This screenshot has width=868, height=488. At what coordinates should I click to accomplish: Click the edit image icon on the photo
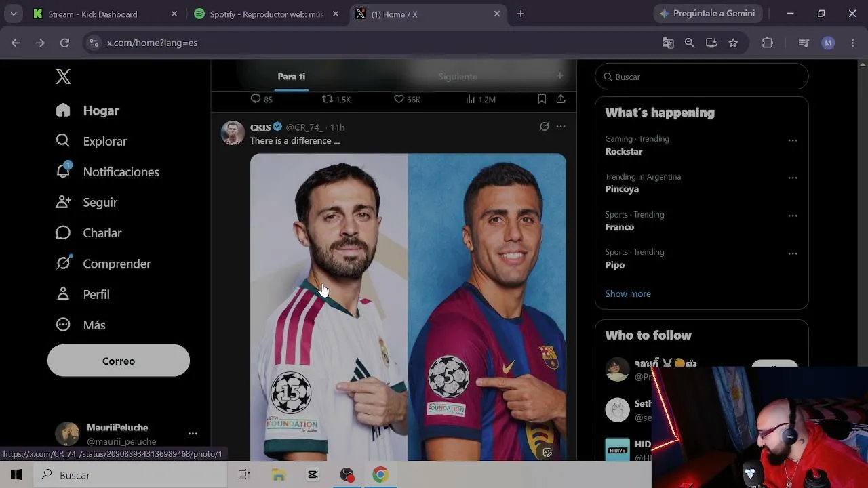click(547, 452)
